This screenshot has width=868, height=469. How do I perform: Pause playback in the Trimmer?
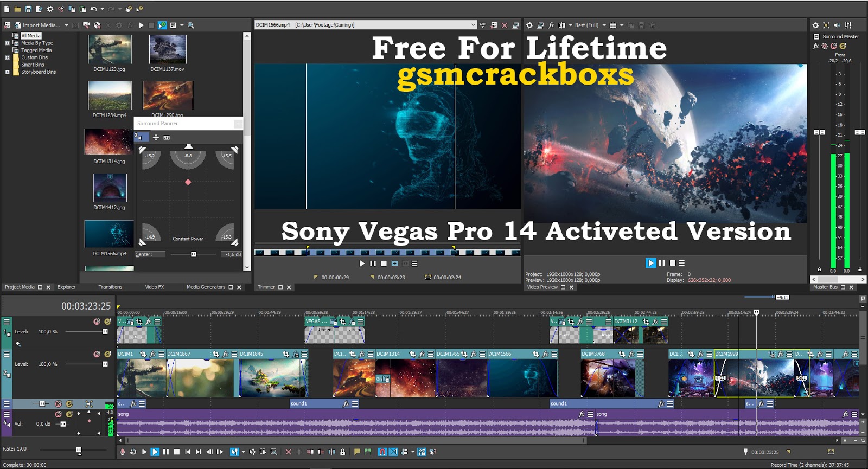(x=373, y=264)
